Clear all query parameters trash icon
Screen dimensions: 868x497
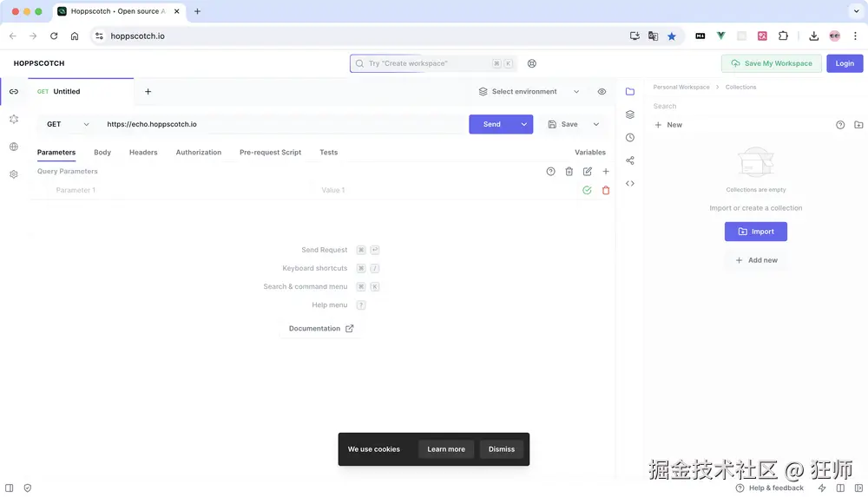coord(569,172)
